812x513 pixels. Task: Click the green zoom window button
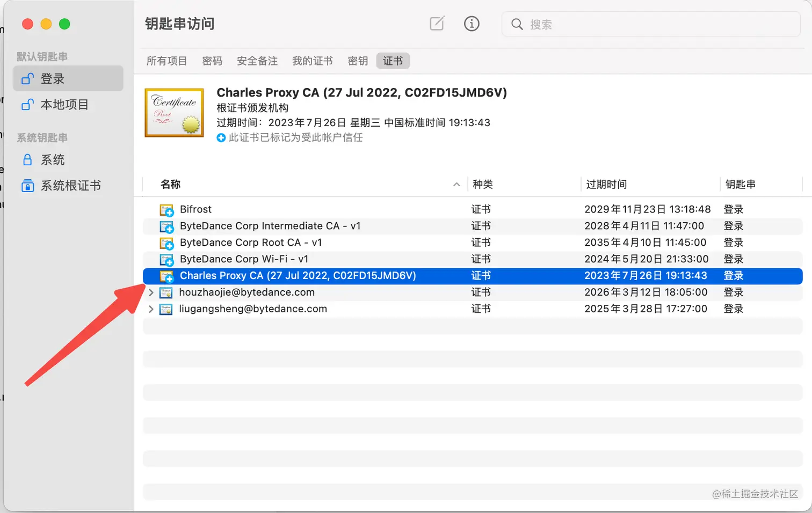pyautogui.click(x=64, y=24)
